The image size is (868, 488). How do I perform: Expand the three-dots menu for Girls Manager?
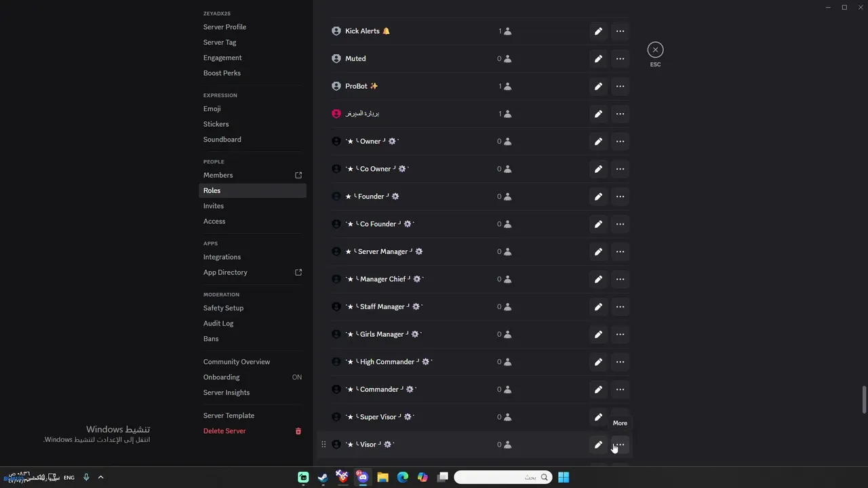tap(620, 334)
